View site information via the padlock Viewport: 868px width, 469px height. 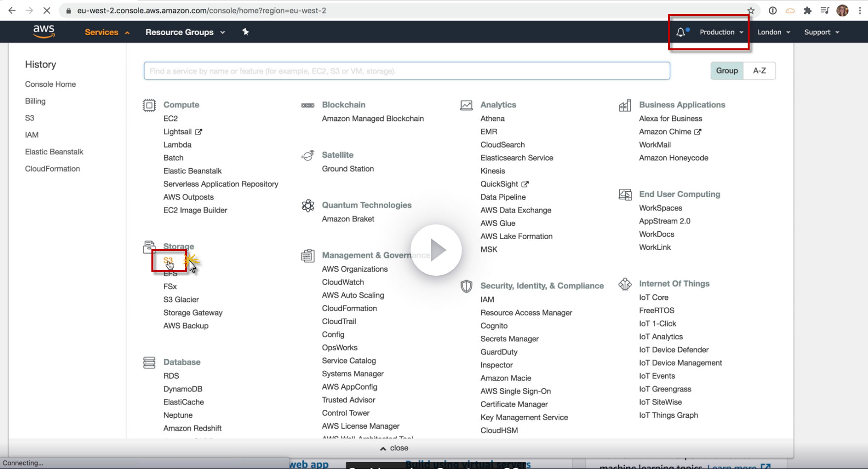[69, 10]
